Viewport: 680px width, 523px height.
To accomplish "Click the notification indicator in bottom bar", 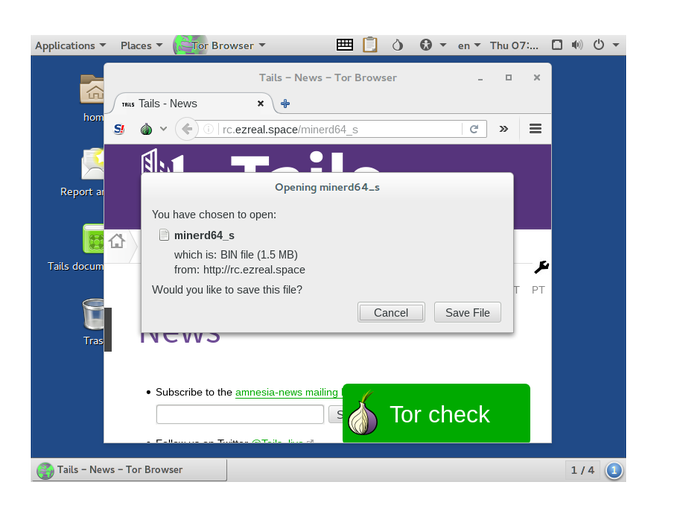I will click(614, 471).
